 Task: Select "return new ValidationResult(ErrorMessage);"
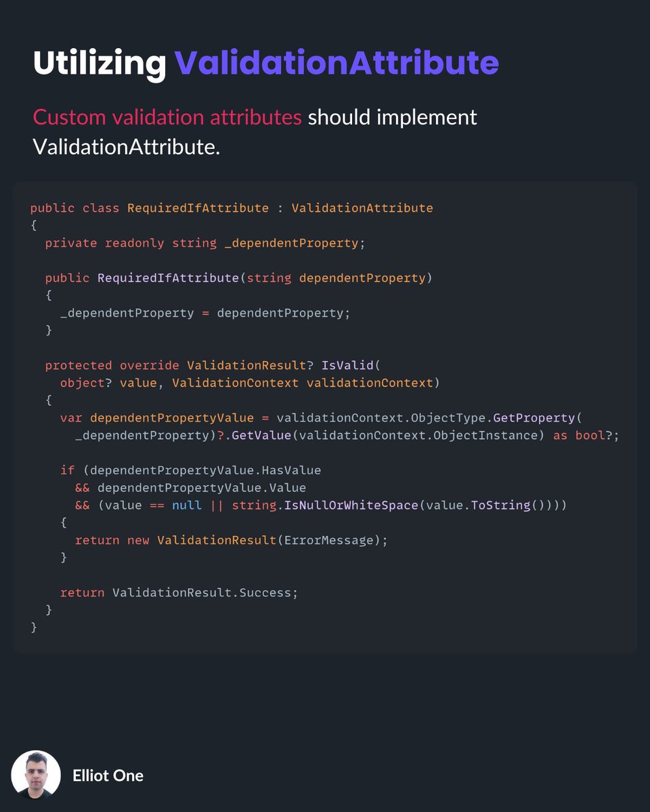(232, 540)
